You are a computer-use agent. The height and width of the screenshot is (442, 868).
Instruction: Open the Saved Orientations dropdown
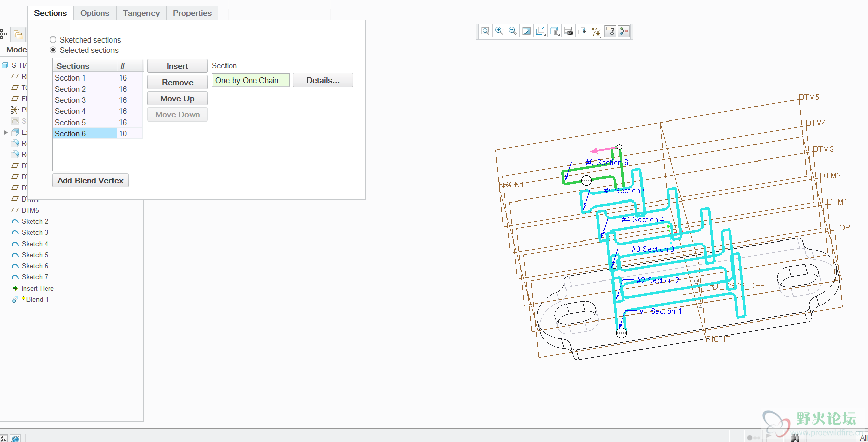click(555, 31)
